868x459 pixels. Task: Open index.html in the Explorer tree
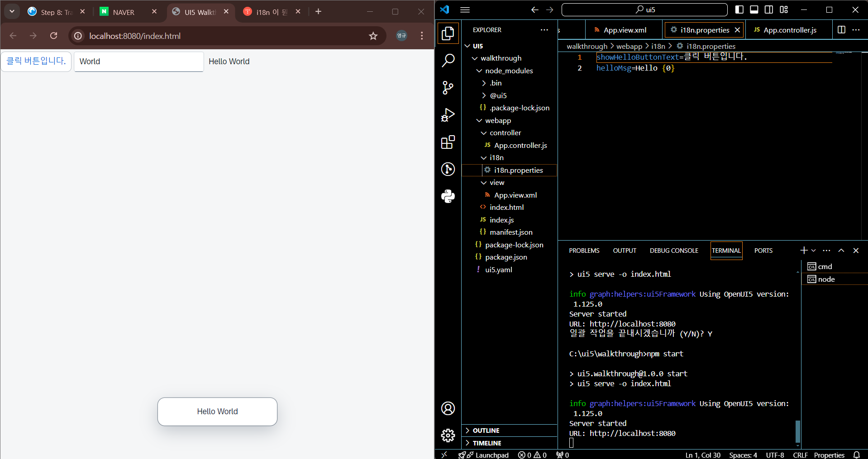click(x=506, y=208)
